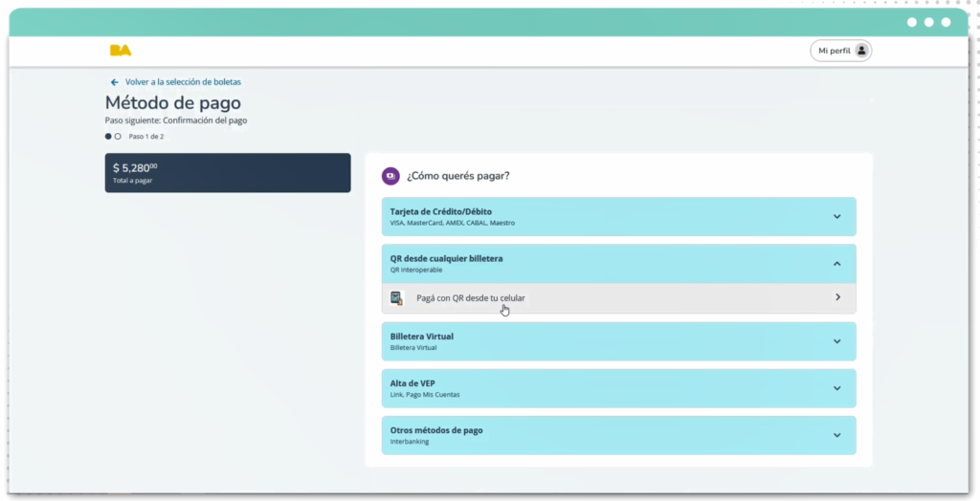Screen dimensions: 980x501
Task: Expand Tarjeta de Crédito/Débito chevron
Action: coord(836,216)
